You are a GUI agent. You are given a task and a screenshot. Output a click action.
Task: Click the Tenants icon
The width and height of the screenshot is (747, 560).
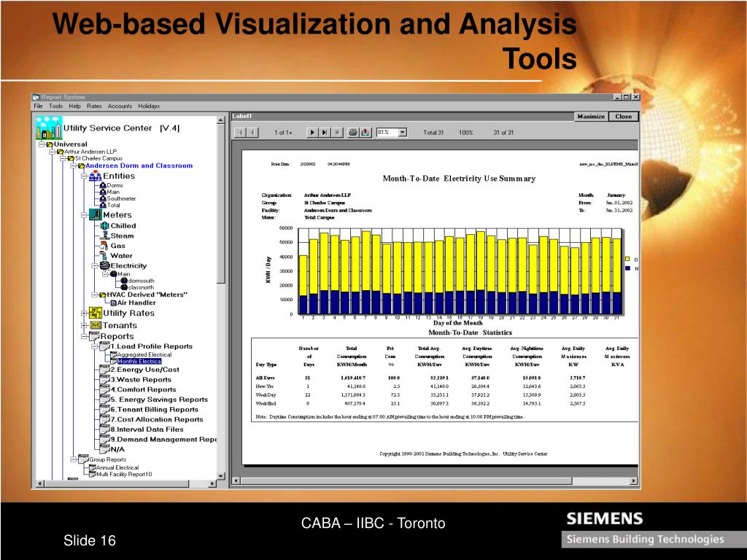pos(96,325)
